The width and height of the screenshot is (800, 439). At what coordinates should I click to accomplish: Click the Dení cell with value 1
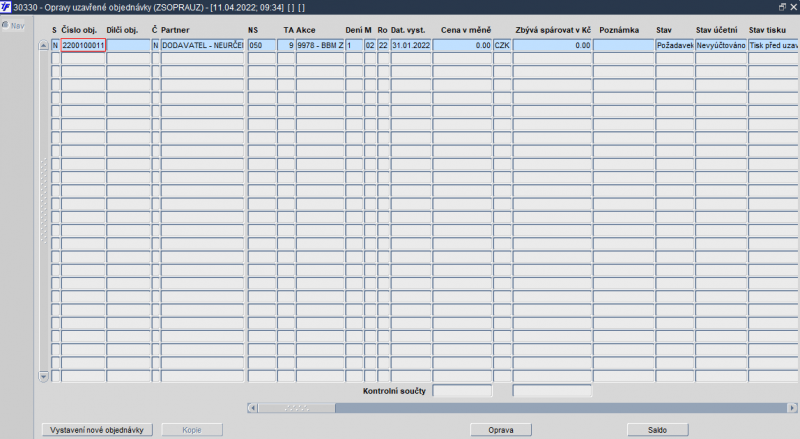click(354, 45)
